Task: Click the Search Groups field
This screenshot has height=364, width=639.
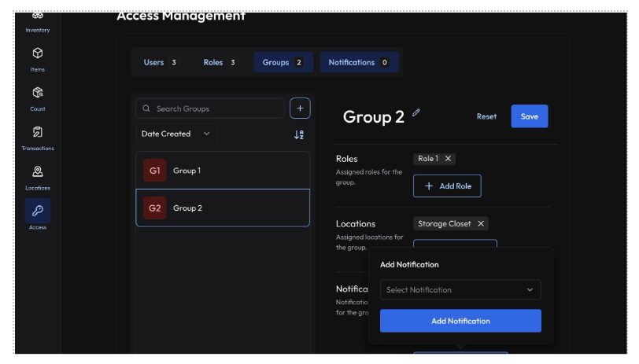Action: point(210,108)
